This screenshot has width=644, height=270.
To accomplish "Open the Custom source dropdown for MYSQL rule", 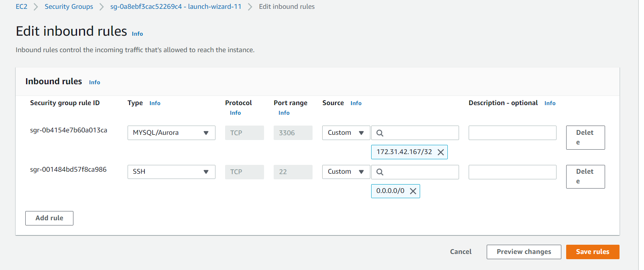I will (346, 133).
